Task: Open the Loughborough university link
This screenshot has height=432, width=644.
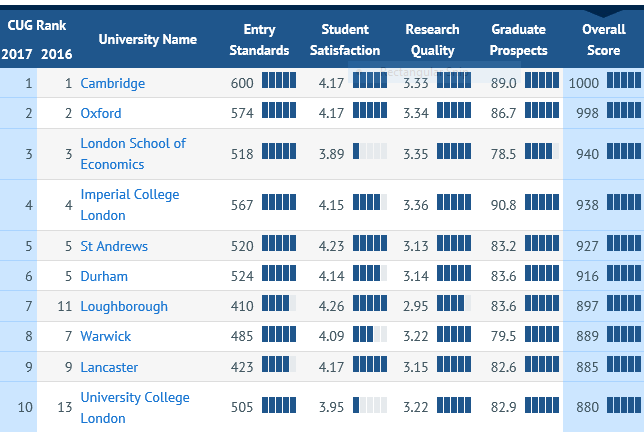Action: click(124, 306)
